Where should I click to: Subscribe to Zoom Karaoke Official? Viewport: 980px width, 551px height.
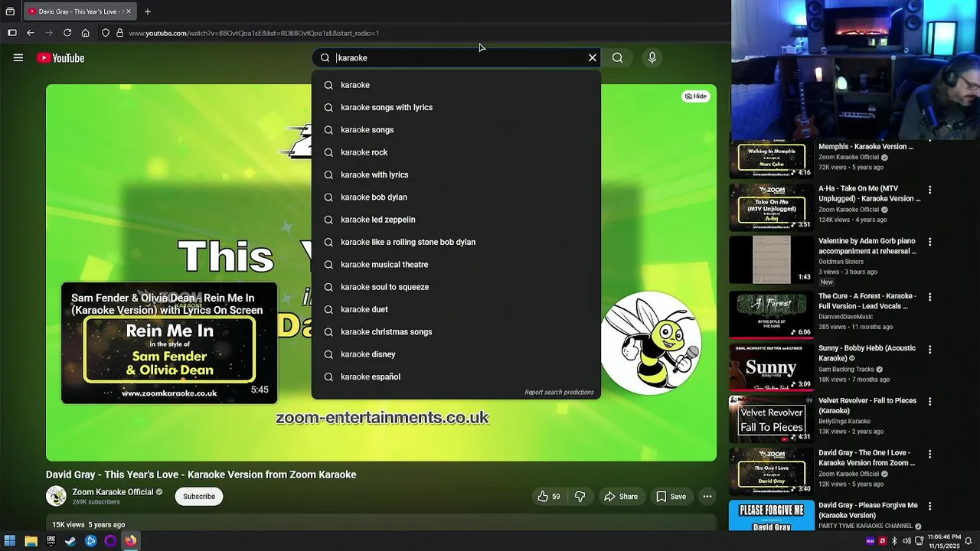(199, 497)
